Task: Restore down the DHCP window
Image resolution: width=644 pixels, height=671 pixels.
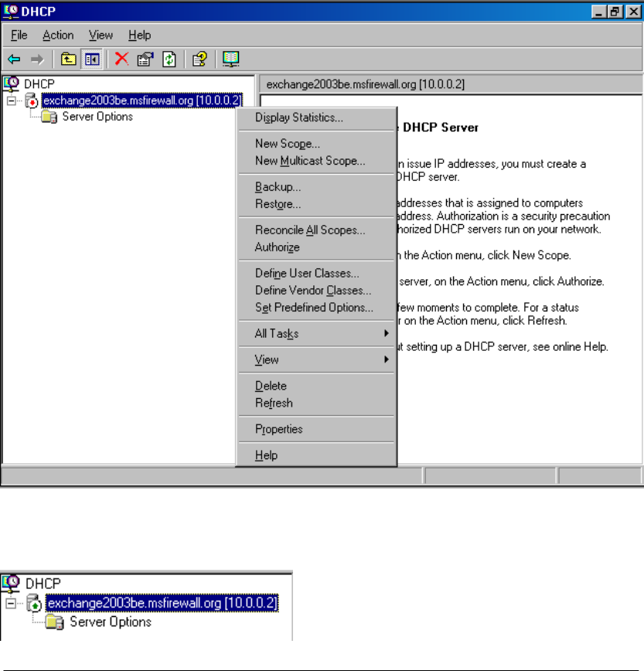Action: click(615, 12)
